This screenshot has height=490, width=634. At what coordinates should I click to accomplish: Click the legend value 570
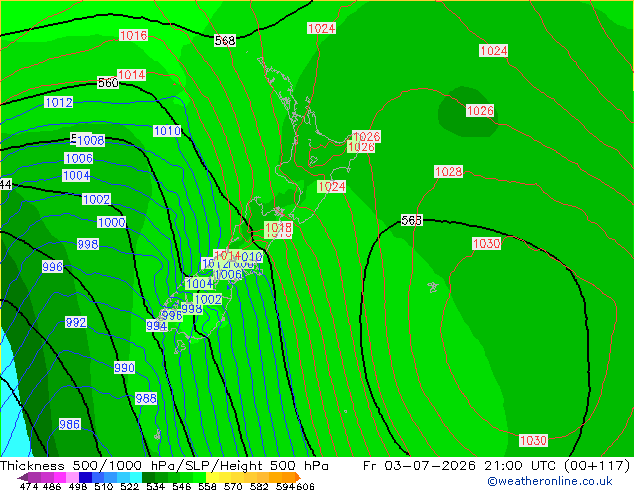coord(233,486)
